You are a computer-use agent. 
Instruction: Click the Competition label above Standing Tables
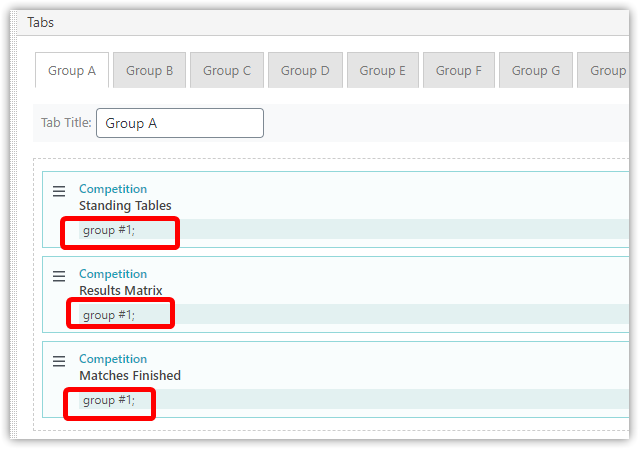(x=113, y=189)
